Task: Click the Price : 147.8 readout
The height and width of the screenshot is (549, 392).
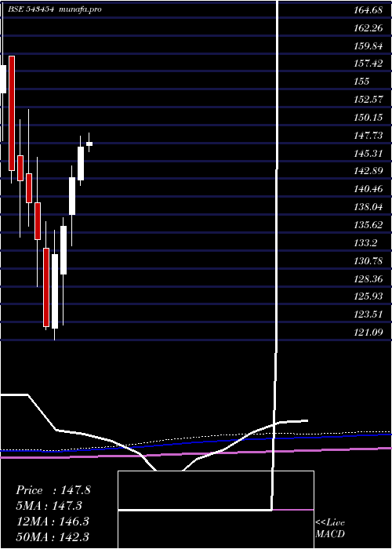Action: coord(53,490)
